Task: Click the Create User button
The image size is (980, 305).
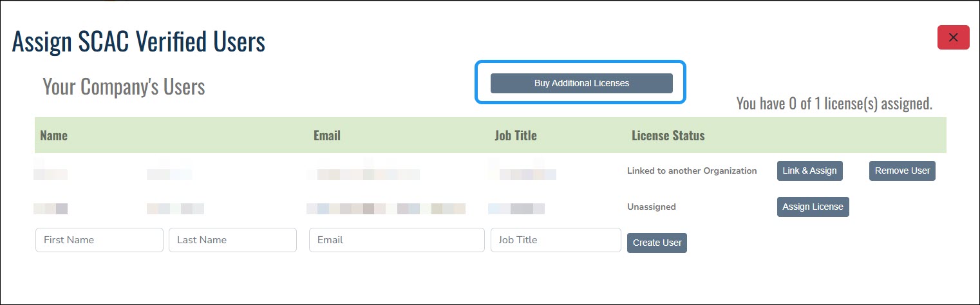Action: click(x=657, y=243)
